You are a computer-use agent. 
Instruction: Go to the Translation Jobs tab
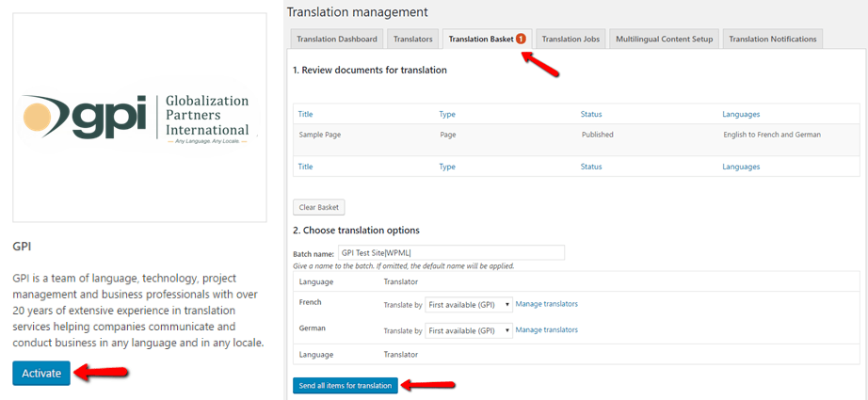click(x=571, y=40)
